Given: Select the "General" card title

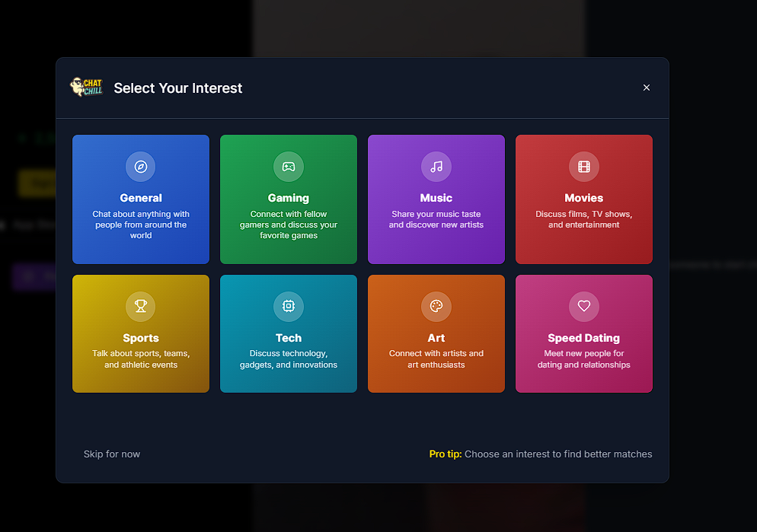Looking at the screenshot, I should (x=141, y=198).
